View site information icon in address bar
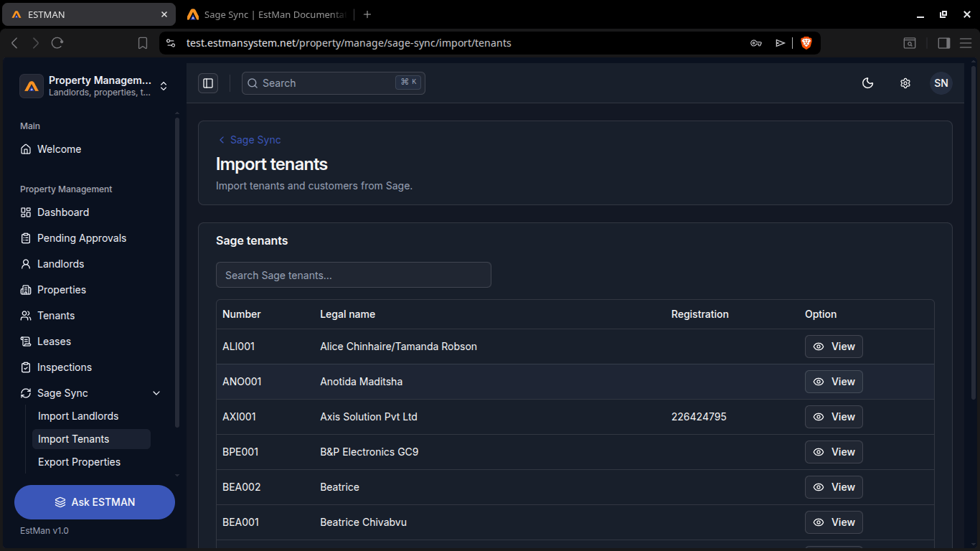The width and height of the screenshot is (980, 551). [x=171, y=43]
